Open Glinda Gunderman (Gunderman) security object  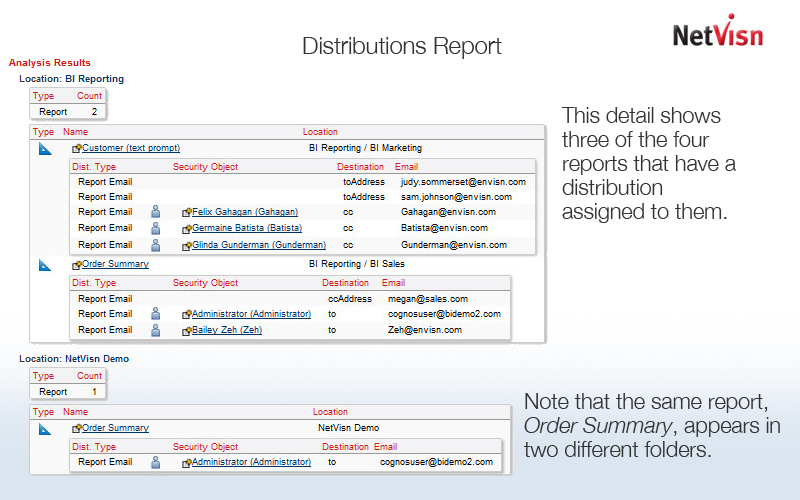[259, 245]
